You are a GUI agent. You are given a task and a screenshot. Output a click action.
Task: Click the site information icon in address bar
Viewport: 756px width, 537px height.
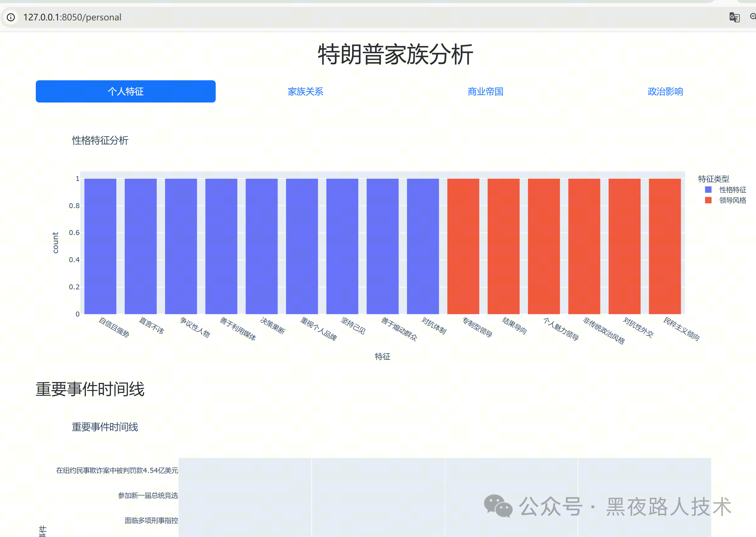pyautogui.click(x=11, y=17)
